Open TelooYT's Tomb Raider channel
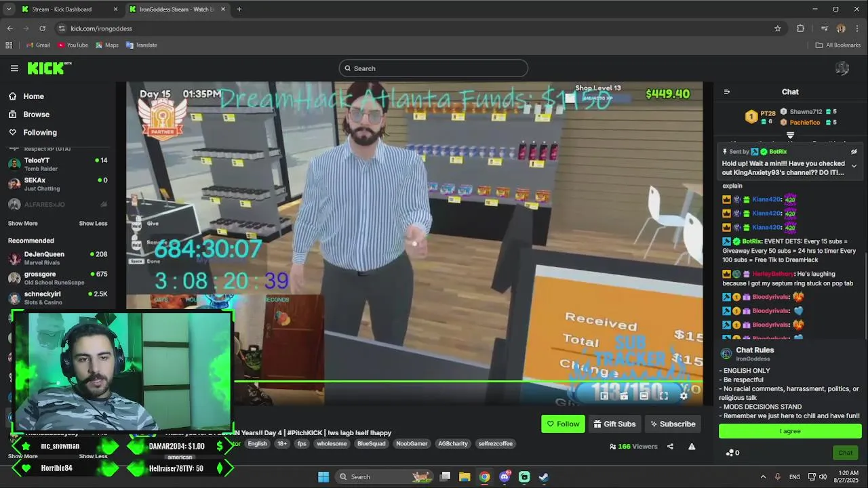The height and width of the screenshot is (488, 868). tap(58, 164)
